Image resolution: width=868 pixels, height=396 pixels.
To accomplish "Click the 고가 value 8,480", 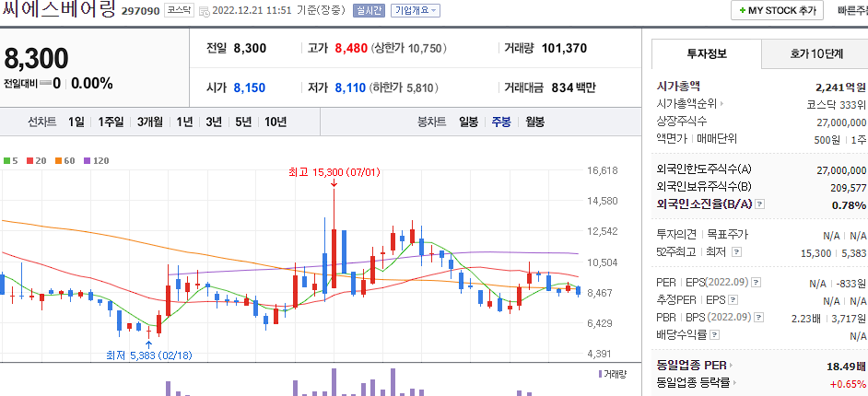I will (351, 48).
